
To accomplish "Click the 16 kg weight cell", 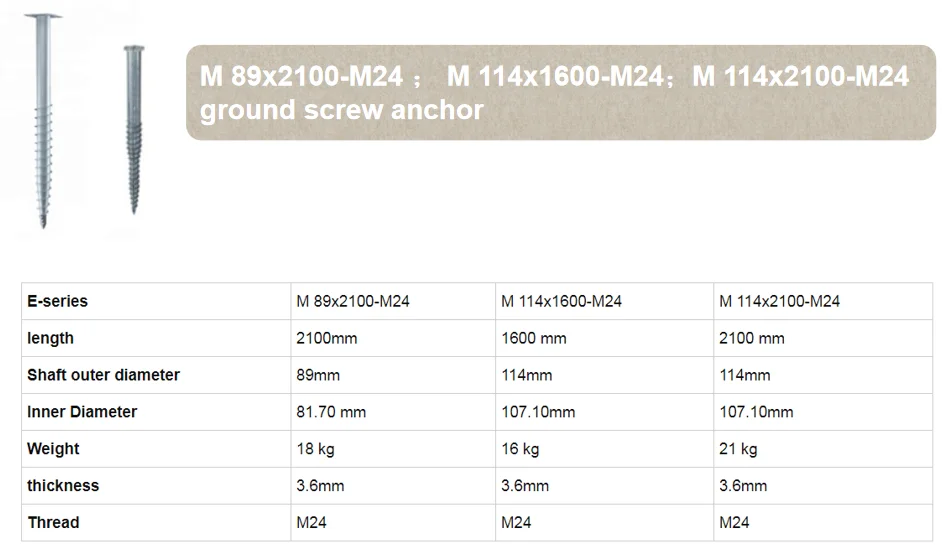I will (520, 449).
